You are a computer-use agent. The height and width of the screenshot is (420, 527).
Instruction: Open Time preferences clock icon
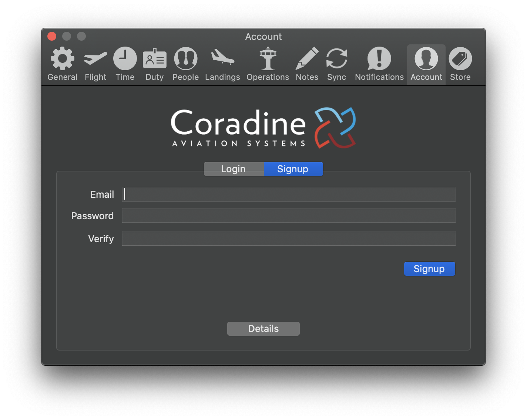click(125, 58)
